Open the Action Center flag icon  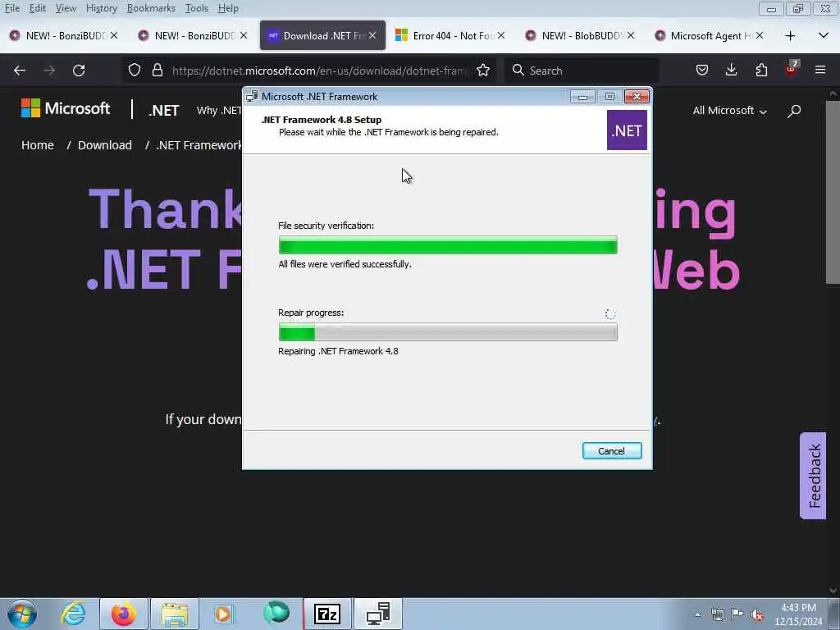click(x=737, y=614)
